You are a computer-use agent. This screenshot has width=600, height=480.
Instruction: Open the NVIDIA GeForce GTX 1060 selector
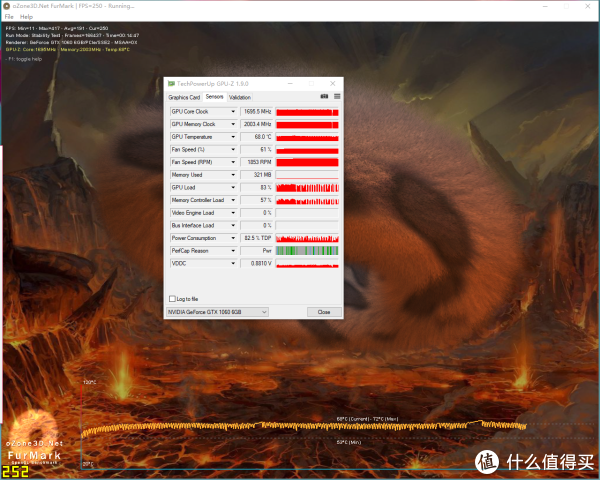217,312
